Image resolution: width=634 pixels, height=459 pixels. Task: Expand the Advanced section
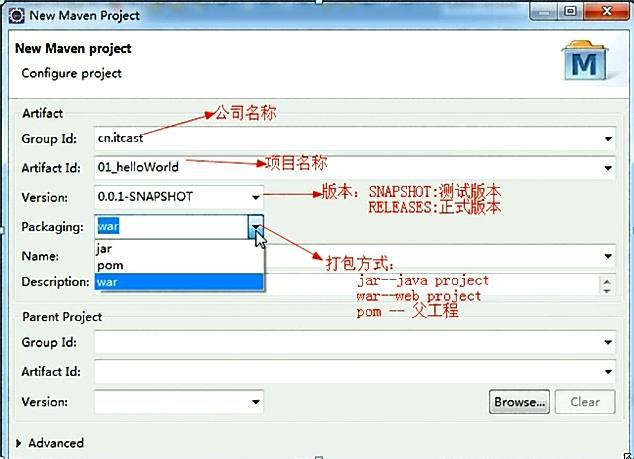(18, 443)
